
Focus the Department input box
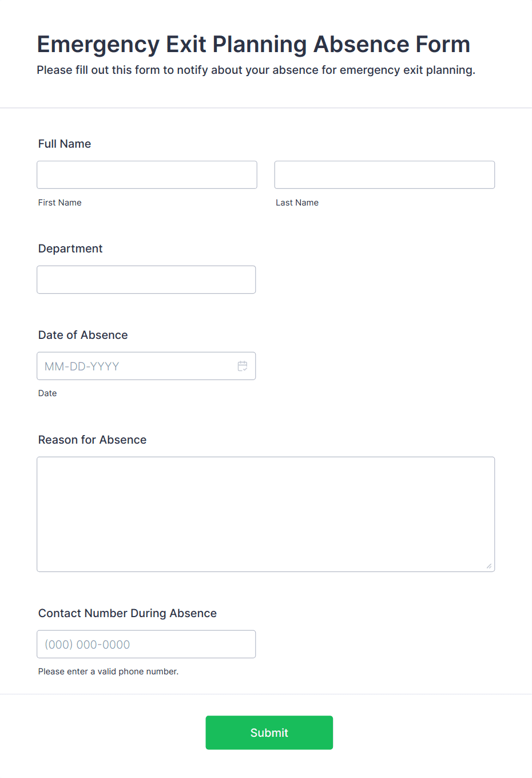pyautogui.click(x=146, y=279)
